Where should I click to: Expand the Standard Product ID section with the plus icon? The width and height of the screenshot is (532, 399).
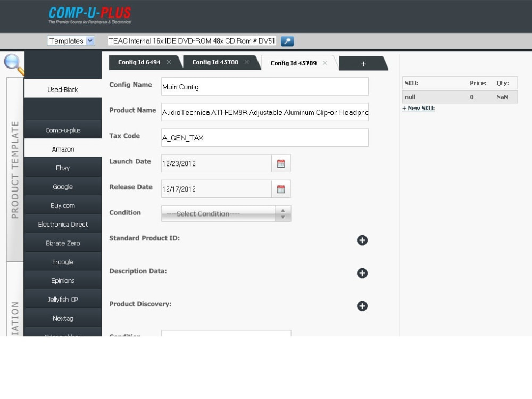tap(362, 240)
